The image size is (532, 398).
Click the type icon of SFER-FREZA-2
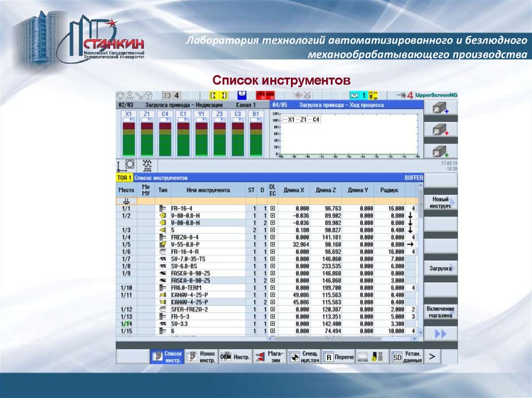pyautogui.click(x=163, y=309)
